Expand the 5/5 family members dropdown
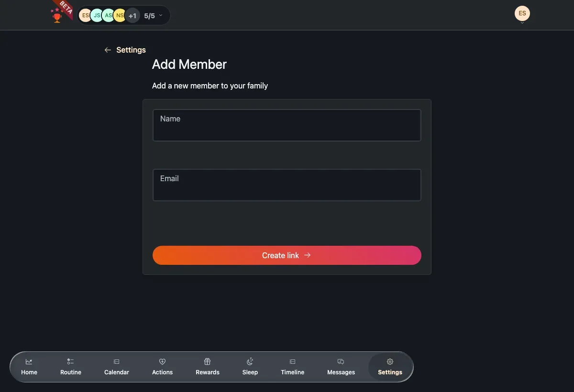574x392 pixels. point(154,16)
